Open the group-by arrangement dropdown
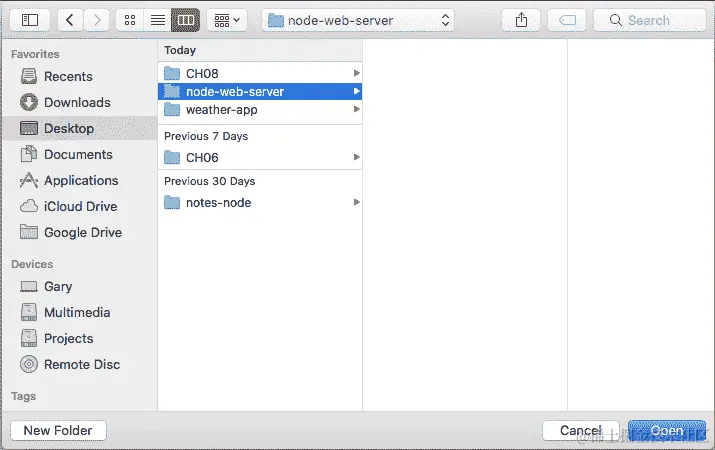 click(x=227, y=20)
